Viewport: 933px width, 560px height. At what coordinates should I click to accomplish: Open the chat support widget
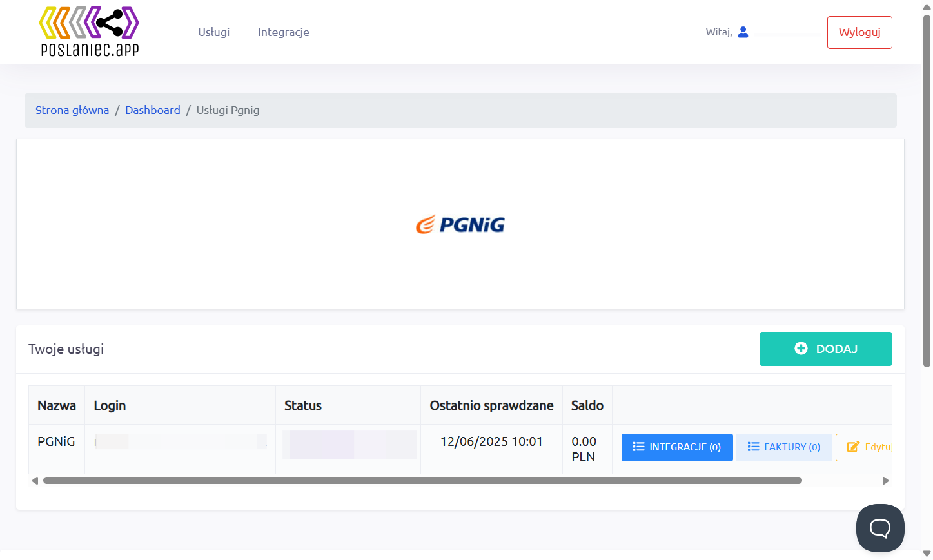click(880, 528)
